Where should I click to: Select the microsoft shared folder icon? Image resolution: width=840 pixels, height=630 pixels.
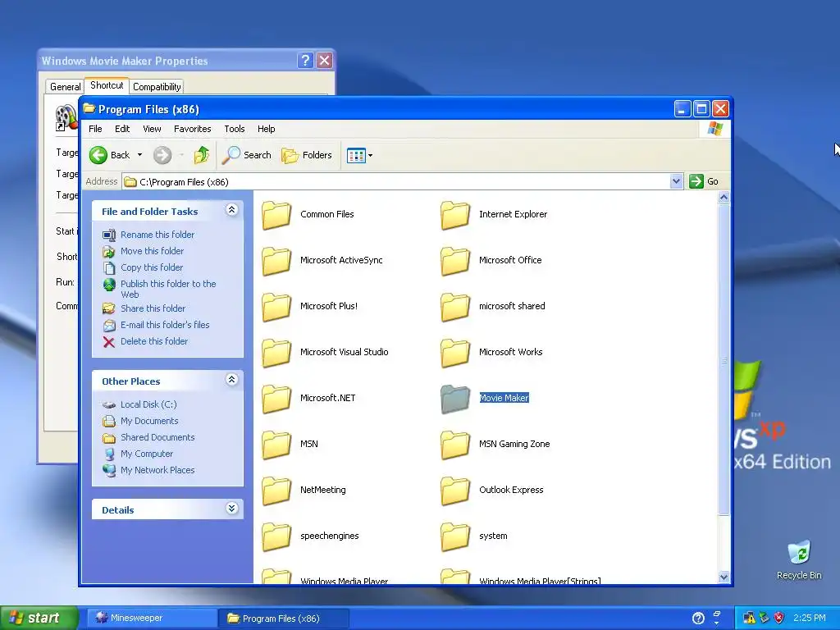(x=455, y=307)
